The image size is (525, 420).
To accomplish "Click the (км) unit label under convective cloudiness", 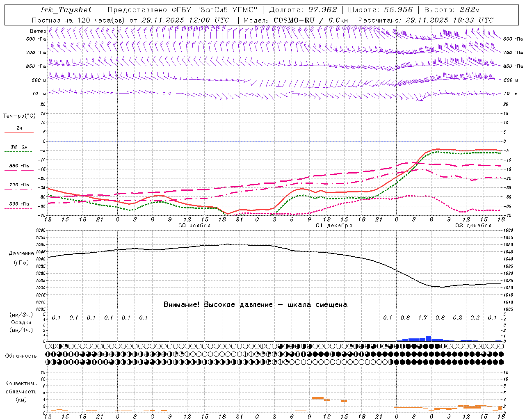I will point(21,399).
